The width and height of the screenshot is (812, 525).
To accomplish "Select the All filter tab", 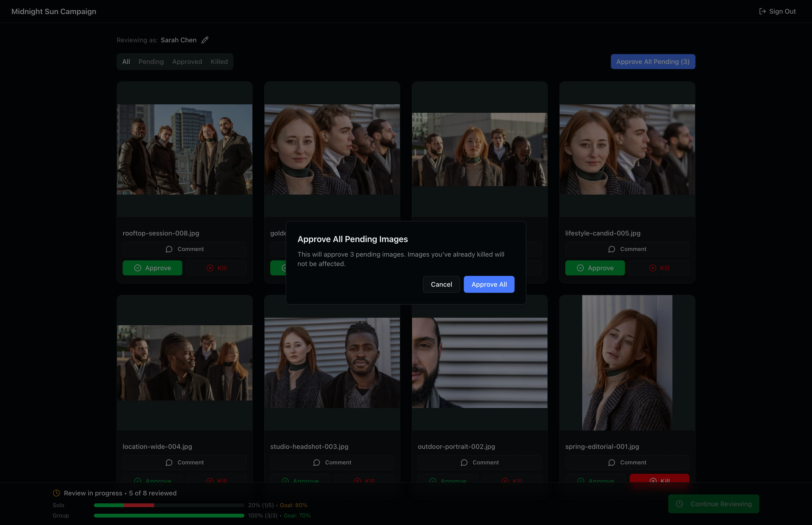I will (x=126, y=62).
